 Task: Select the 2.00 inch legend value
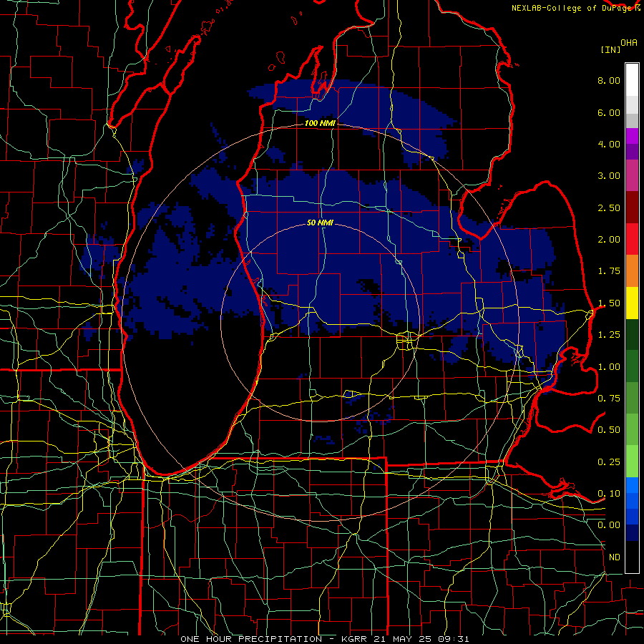click(x=609, y=240)
